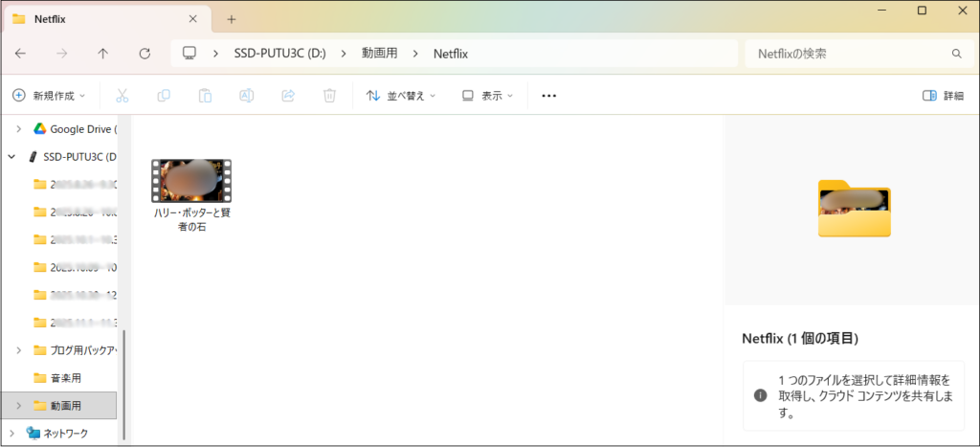The height and width of the screenshot is (447, 980).
Task: Click the Rename icon in toolbar
Action: 247,96
